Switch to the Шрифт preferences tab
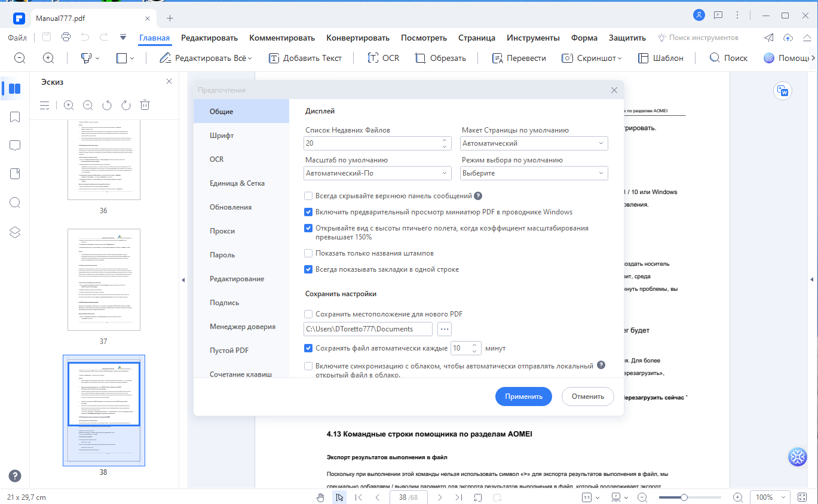The width and height of the screenshot is (818, 504). 222,136
